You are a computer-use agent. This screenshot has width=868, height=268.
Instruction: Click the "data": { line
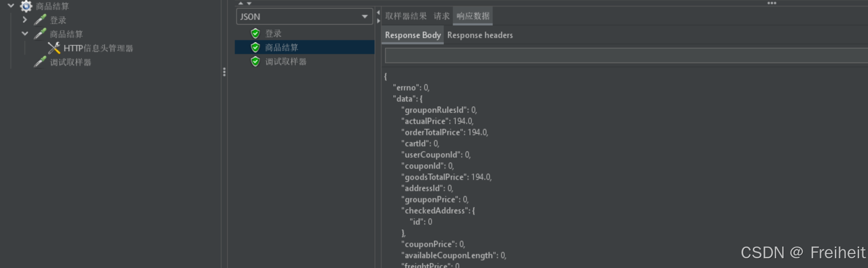408,98
